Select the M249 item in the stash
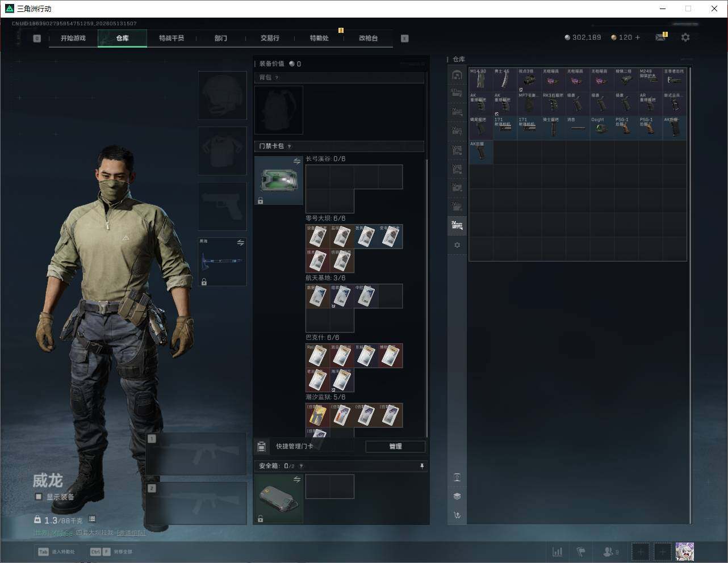Viewport: 728px width, 563px height. [x=650, y=79]
